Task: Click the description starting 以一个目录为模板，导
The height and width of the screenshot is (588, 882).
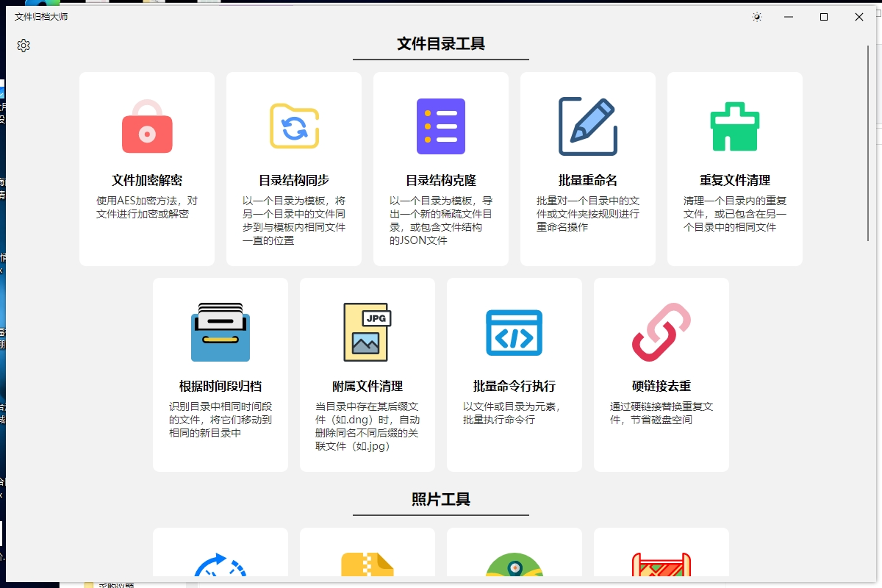Action: [x=441, y=220]
